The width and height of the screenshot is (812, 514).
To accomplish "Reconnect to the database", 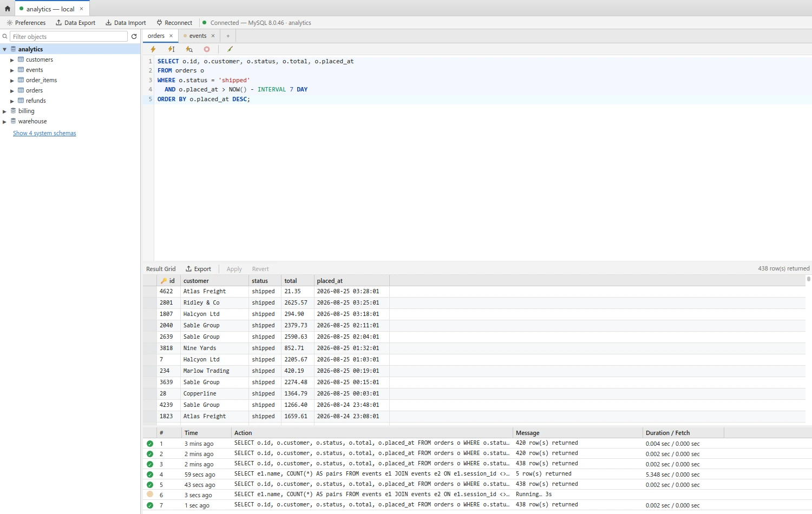I will tap(174, 23).
